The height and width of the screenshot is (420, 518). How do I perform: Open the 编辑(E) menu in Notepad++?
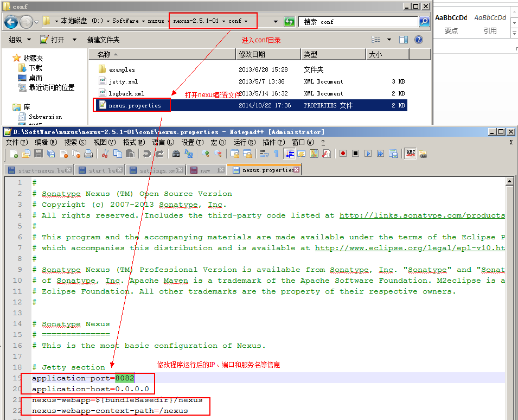[x=46, y=142]
